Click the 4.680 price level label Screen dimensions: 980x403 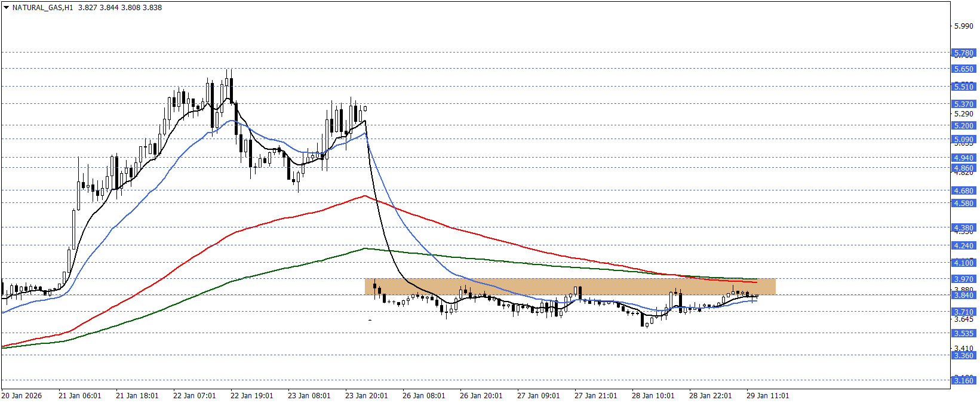pyautogui.click(x=963, y=190)
